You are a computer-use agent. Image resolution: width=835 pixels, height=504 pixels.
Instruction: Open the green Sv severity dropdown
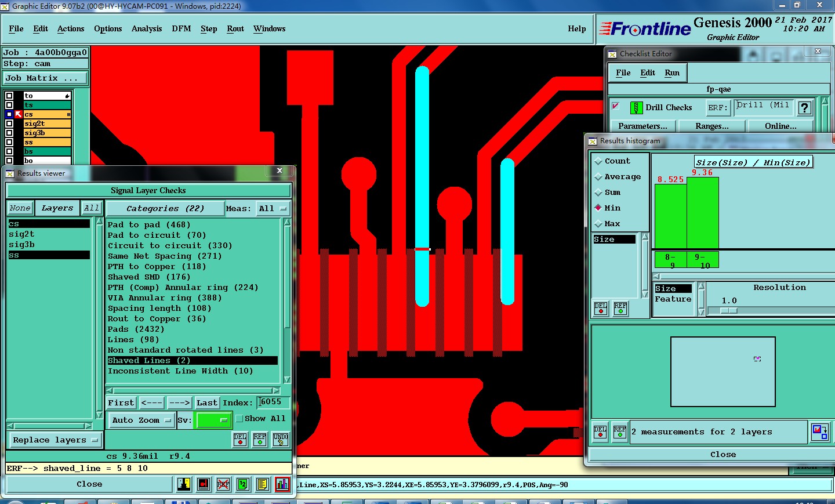click(x=214, y=420)
